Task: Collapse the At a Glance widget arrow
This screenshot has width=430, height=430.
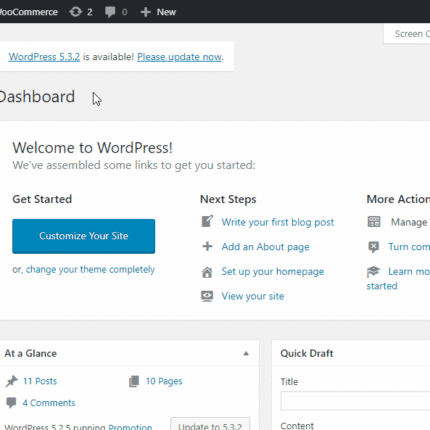Action: (246, 353)
